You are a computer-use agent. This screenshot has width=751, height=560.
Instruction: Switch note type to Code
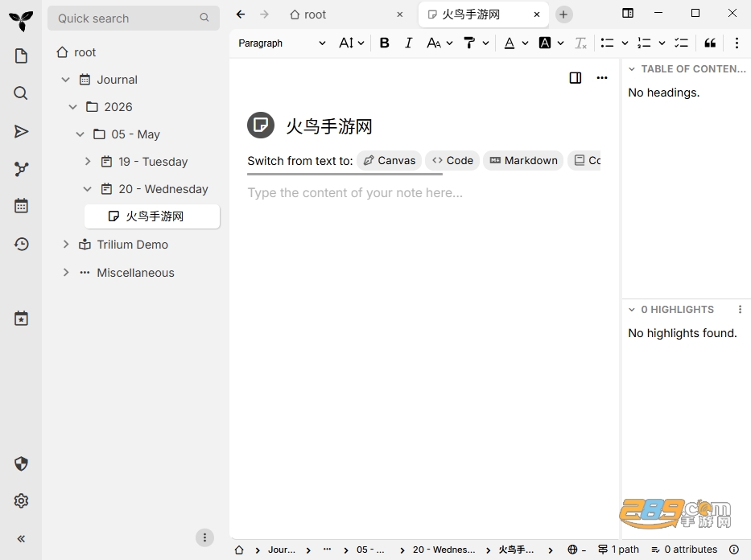[x=452, y=160]
